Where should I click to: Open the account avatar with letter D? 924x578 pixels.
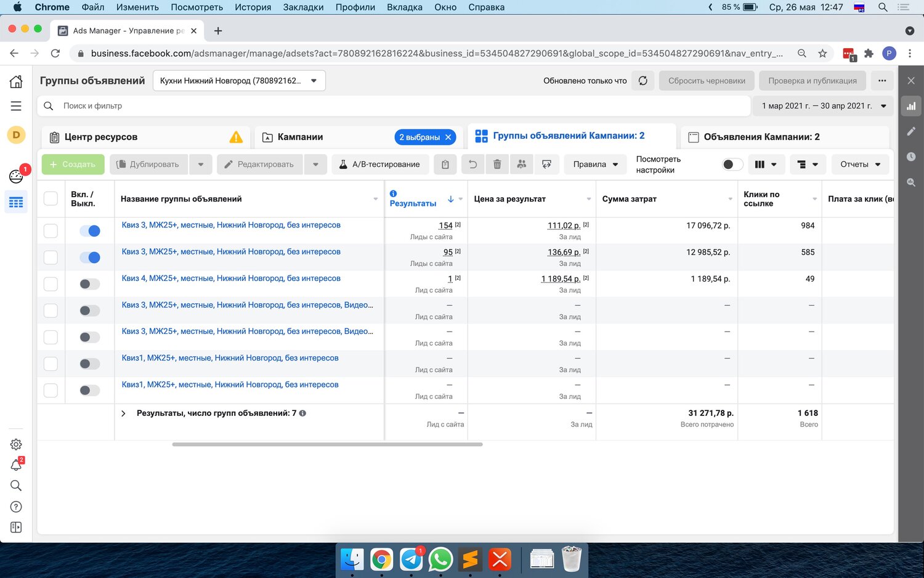tap(16, 135)
